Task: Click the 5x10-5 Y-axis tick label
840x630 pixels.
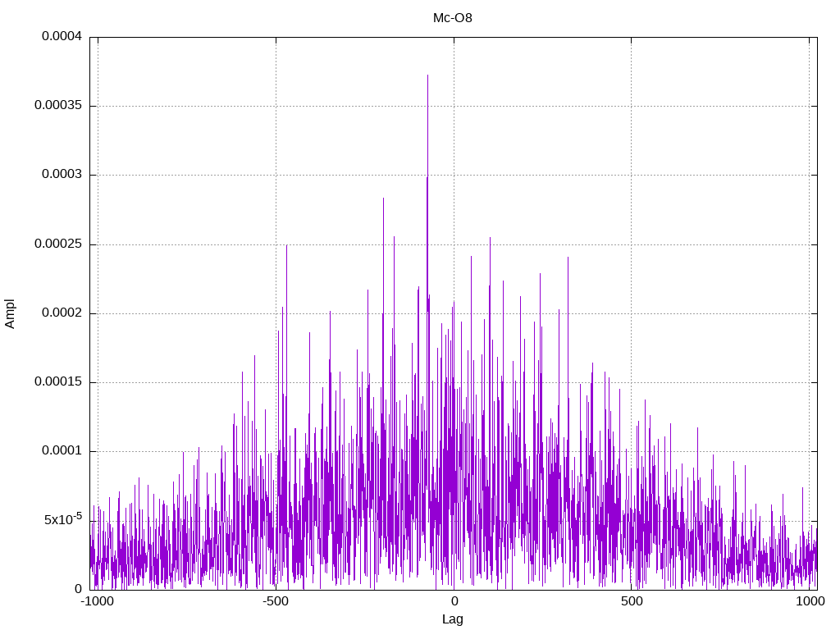Action: [63, 519]
